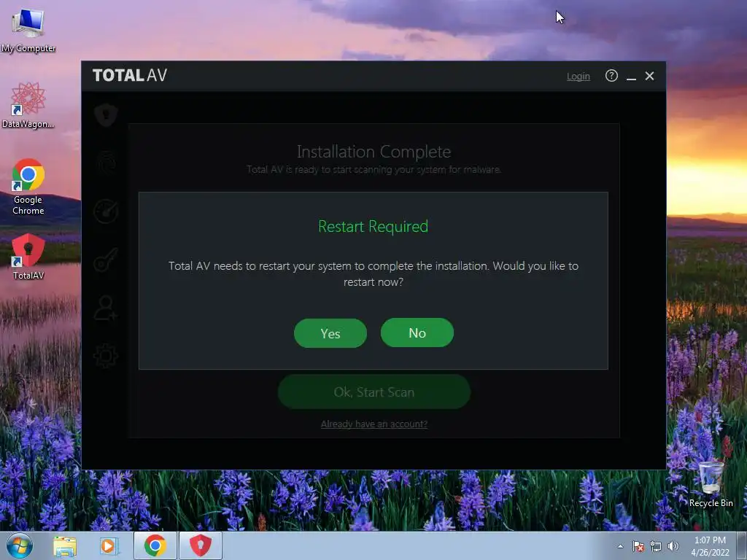Click the TOTAL AV logo in title bar
The height and width of the screenshot is (560, 747).
pos(130,75)
